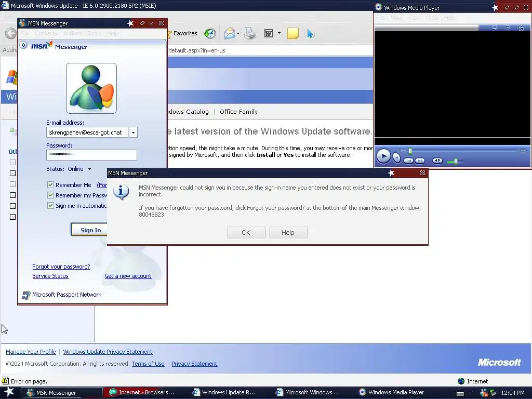Open the Status Online dropdown
The height and width of the screenshot is (399, 532).
point(89,169)
